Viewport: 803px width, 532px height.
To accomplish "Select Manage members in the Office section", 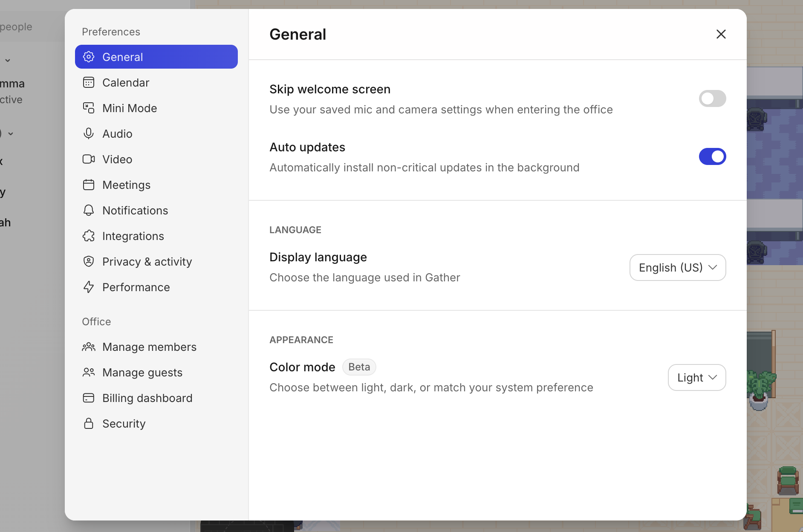I will coord(149,347).
